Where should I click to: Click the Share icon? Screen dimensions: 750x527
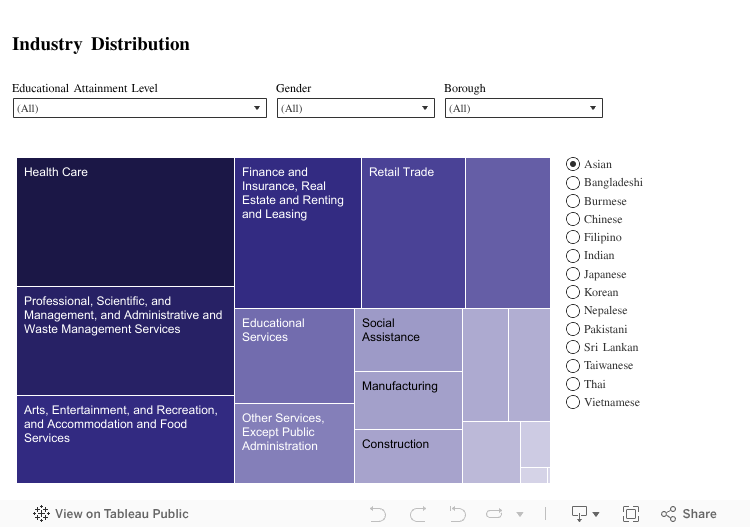(x=689, y=514)
